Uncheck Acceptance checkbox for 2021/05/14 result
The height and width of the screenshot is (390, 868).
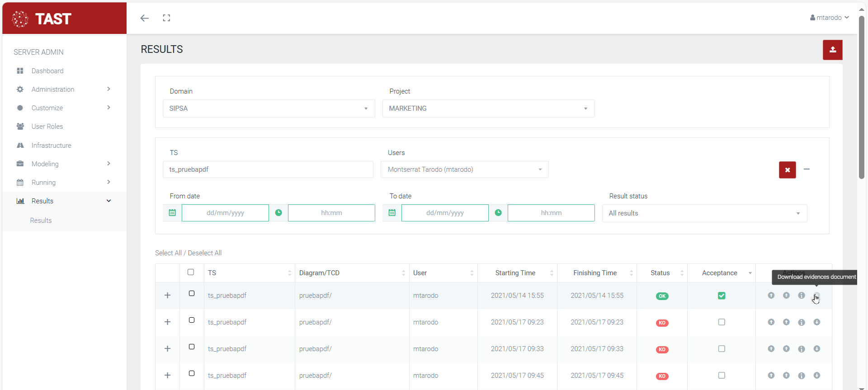(722, 296)
